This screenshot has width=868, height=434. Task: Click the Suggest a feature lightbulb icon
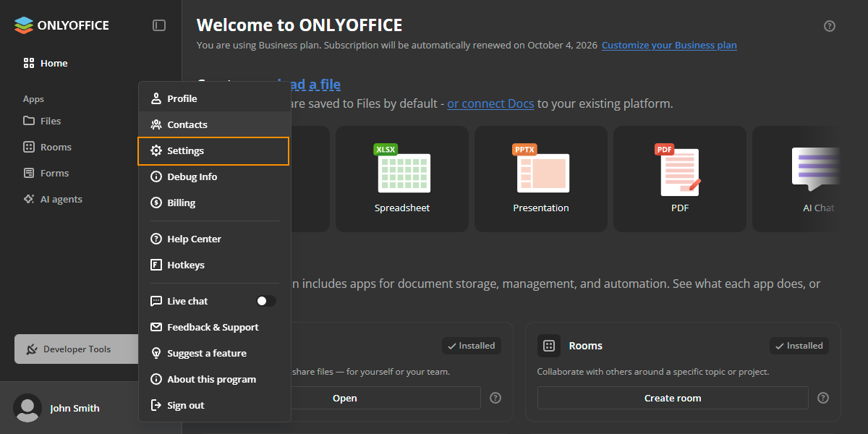click(x=156, y=353)
